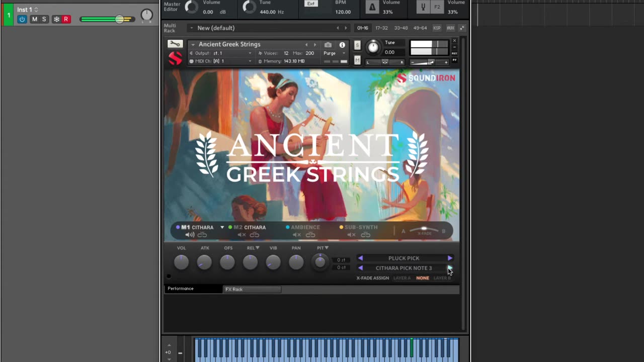Open the M1 Cithara dropdown arrow
This screenshot has width=644, height=362.
(222, 227)
